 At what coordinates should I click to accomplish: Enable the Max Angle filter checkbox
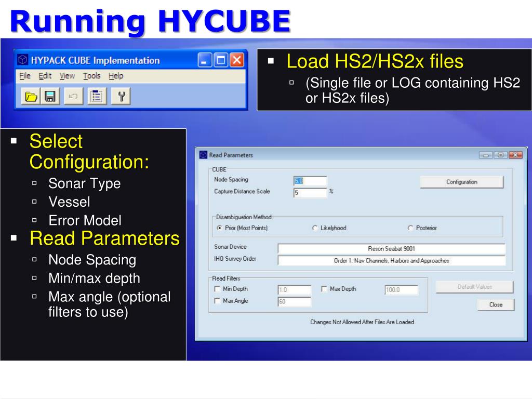point(218,301)
